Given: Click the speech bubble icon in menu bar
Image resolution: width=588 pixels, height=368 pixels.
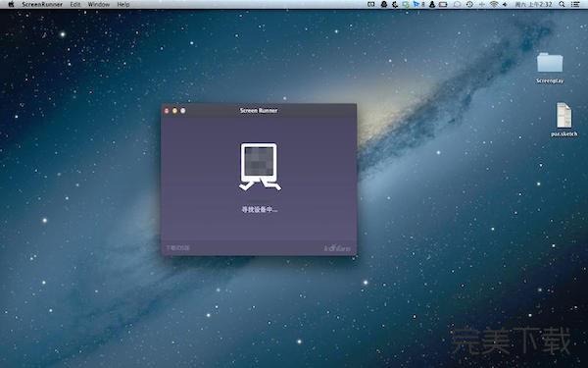Looking at the screenshot, I should 457,4.
